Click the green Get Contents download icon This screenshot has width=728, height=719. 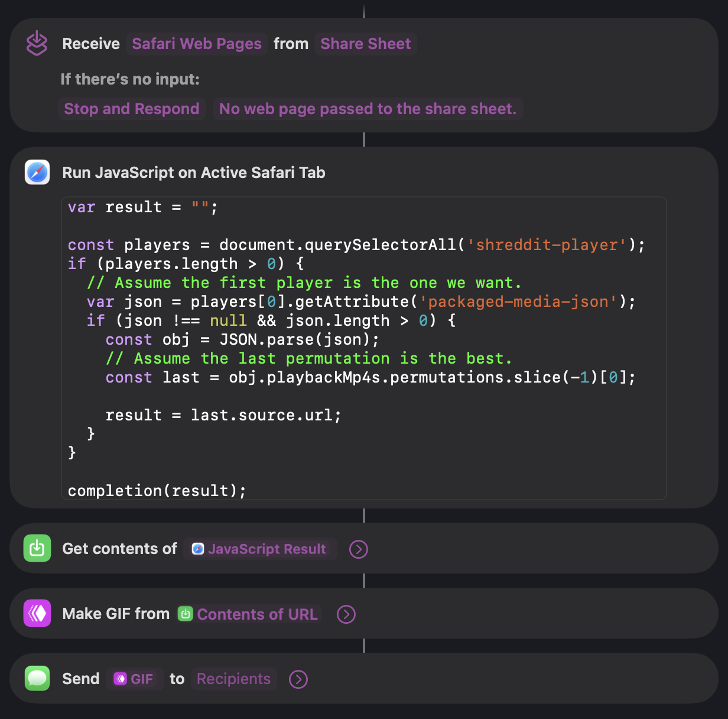pos(37,548)
